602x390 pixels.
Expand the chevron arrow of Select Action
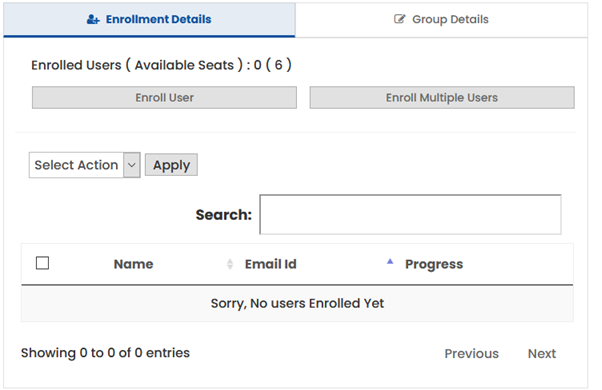[x=132, y=165]
